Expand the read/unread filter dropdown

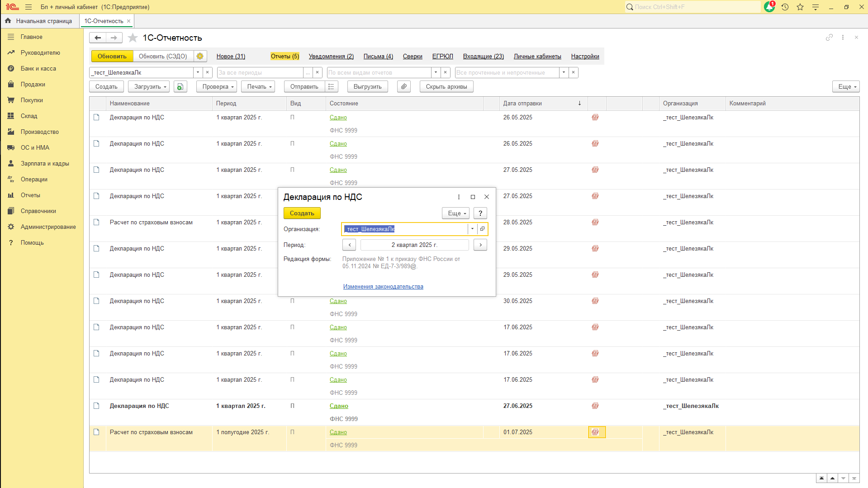(564, 72)
